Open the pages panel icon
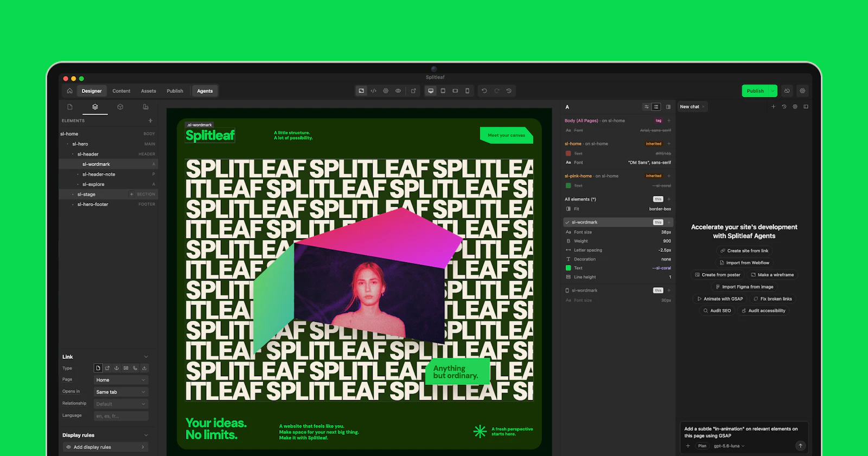This screenshot has width=868, height=456. (69, 107)
